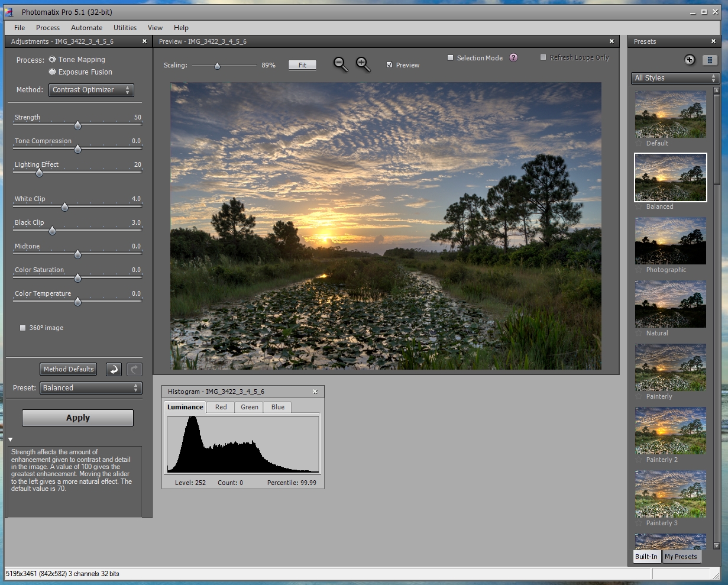Open the All Styles presets filter
Image resolution: width=728 pixels, height=585 pixels.
tap(675, 78)
